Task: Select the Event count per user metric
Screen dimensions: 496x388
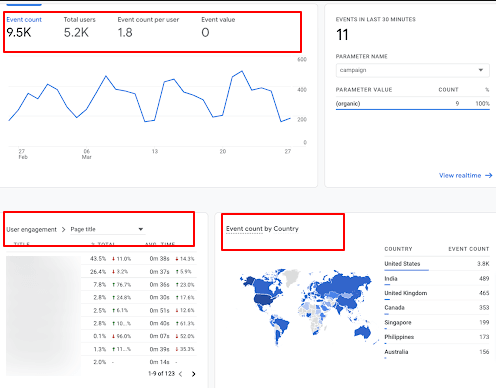Action: pos(148,27)
